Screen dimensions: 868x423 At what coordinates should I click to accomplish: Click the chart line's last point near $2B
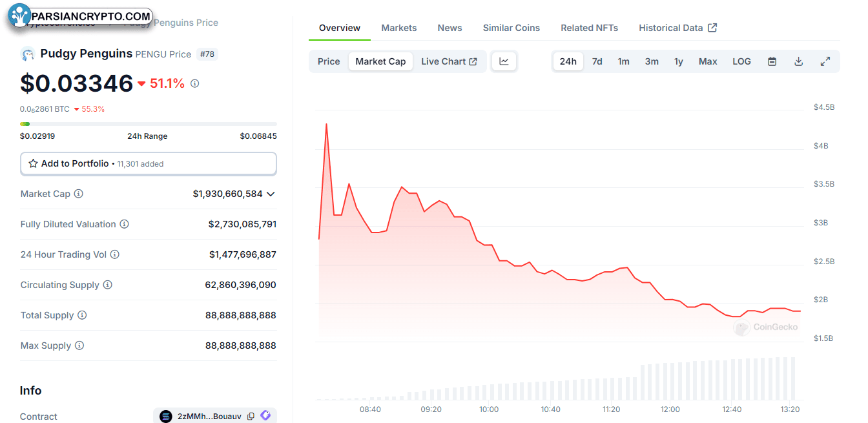tap(800, 311)
